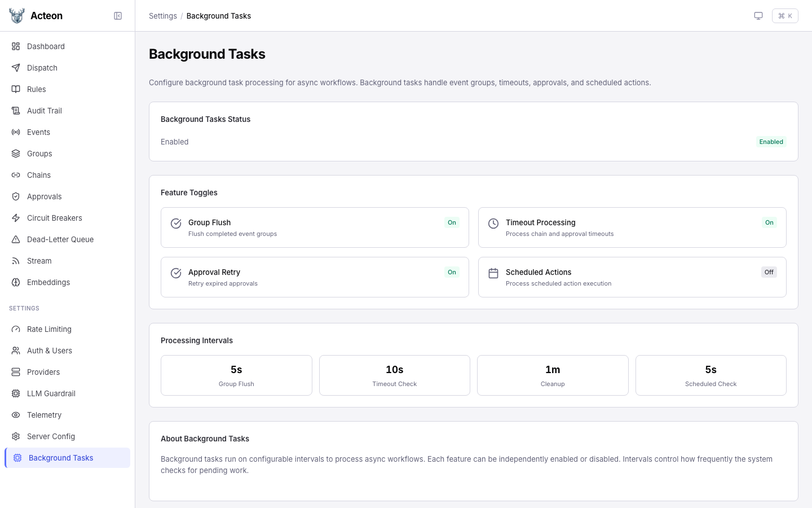Click the Circuit Breakers lightning icon

click(16, 218)
